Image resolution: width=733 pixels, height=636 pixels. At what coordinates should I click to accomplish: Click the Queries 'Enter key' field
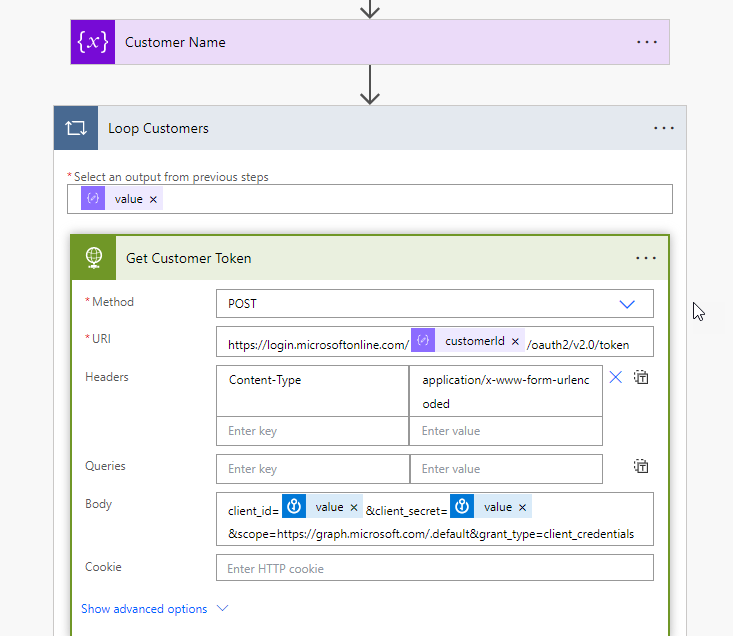[312, 469]
